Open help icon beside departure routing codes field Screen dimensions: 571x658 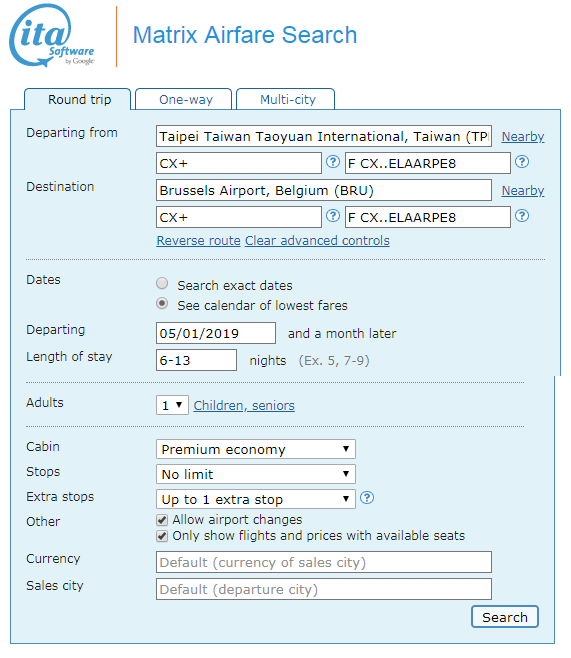(x=333, y=162)
